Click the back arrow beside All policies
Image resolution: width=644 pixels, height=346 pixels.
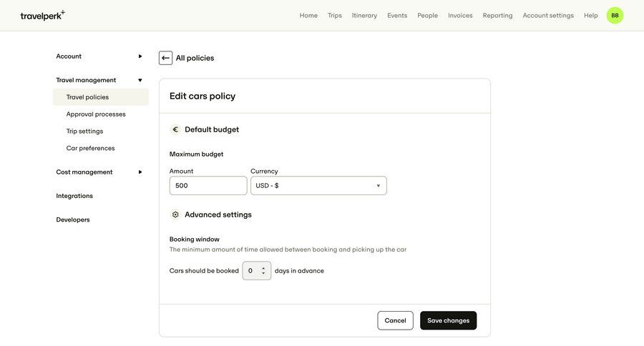coord(165,58)
